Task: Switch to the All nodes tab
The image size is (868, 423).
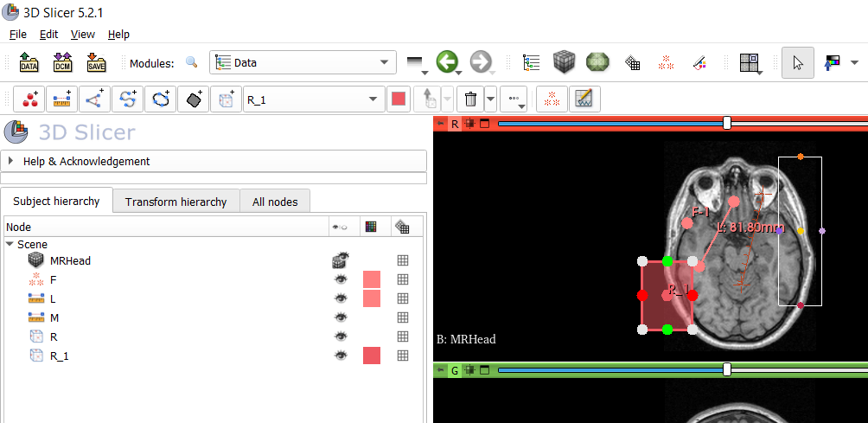Action: pyautogui.click(x=275, y=202)
